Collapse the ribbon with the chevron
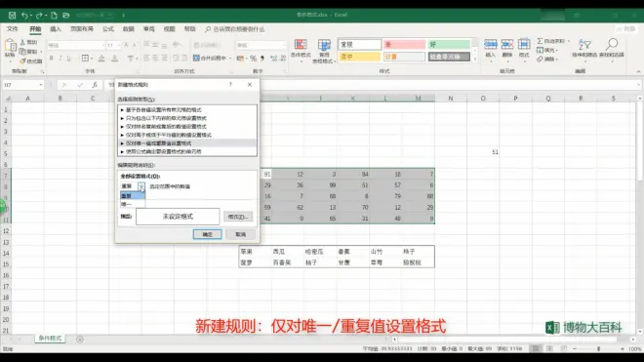 click(x=639, y=71)
